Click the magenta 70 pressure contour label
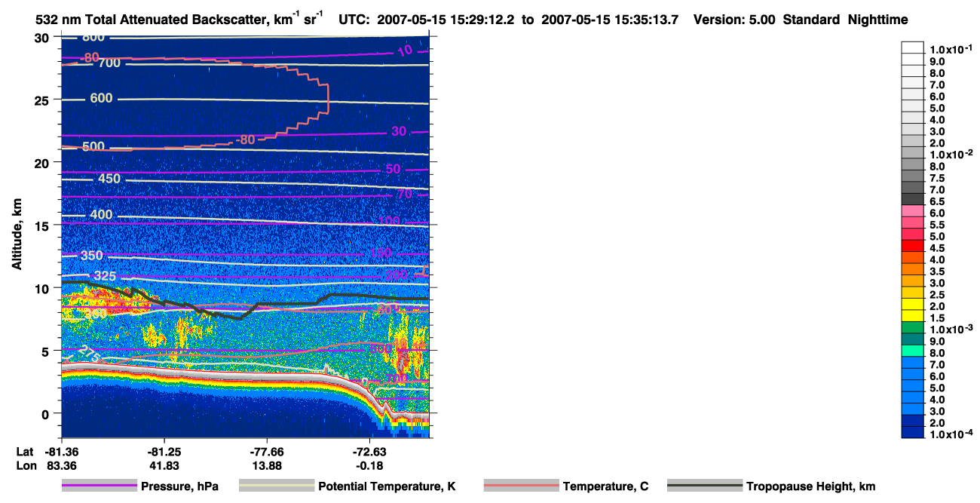The height and width of the screenshot is (503, 980). tap(405, 194)
